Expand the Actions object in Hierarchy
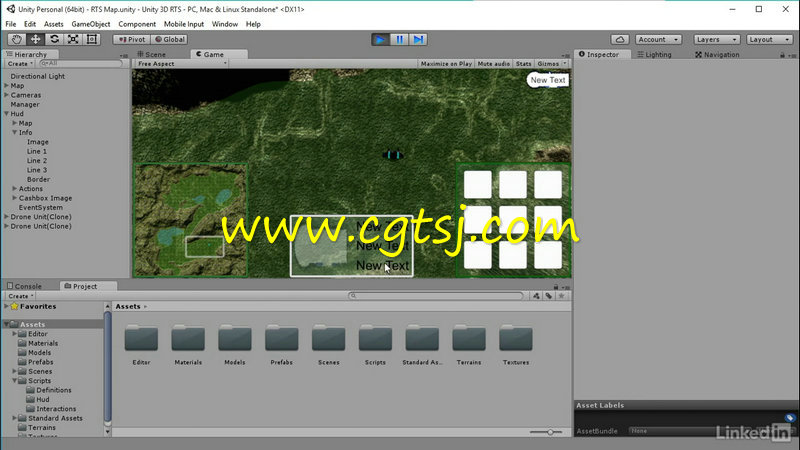This screenshot has width=800, height=450. (15, 189)
